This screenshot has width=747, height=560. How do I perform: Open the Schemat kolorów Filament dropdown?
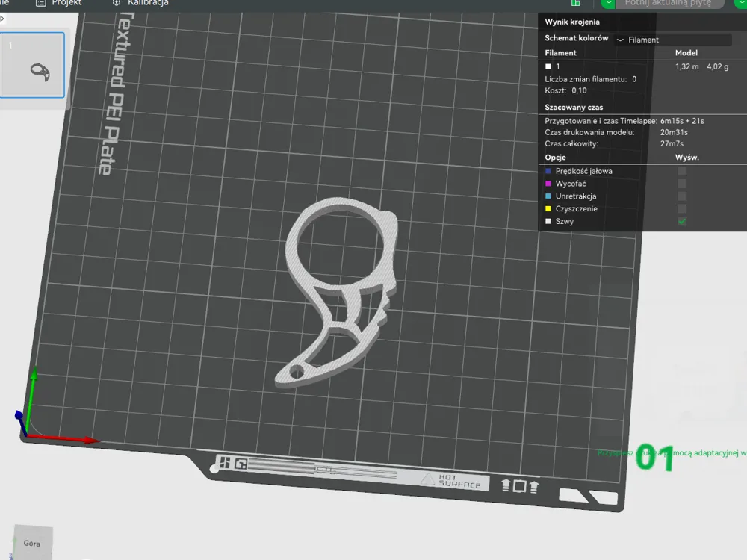pos(673,40)
